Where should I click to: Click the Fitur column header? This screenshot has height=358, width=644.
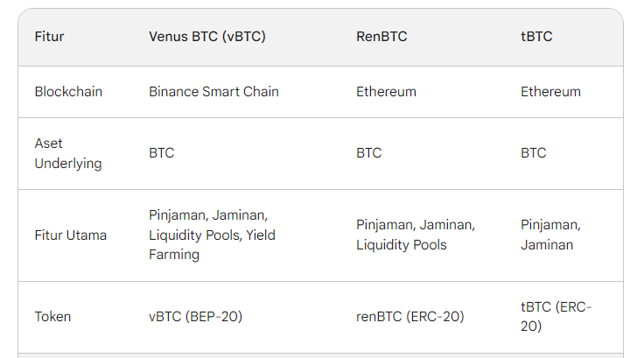49,37
